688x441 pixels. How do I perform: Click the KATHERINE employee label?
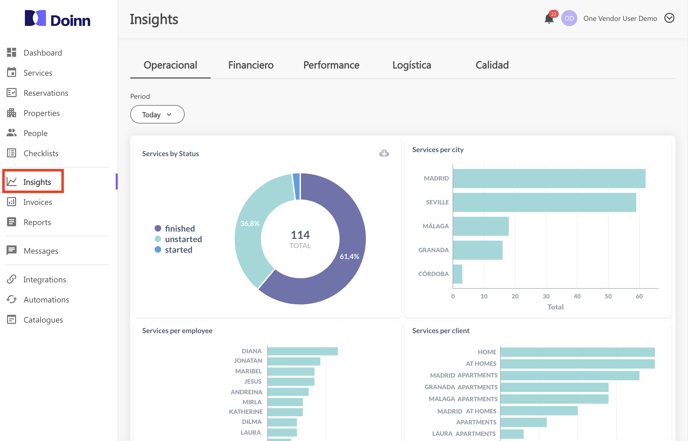pos(246,412)
